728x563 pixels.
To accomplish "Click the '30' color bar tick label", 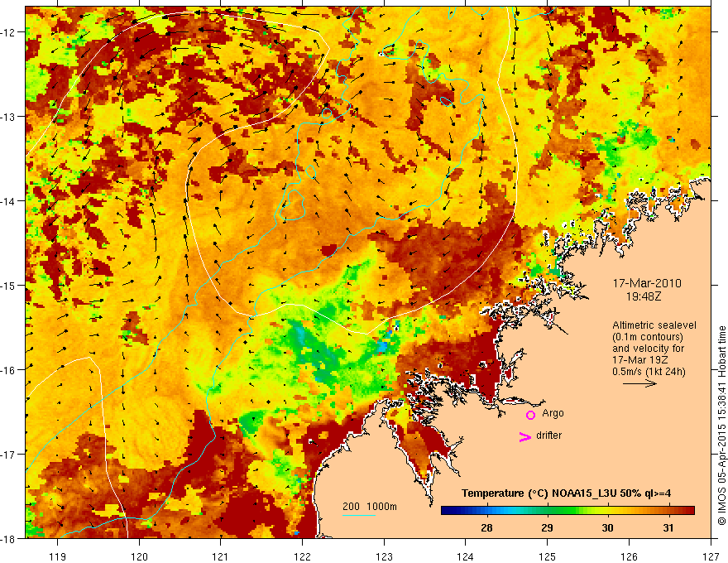I will click(607, 527).
